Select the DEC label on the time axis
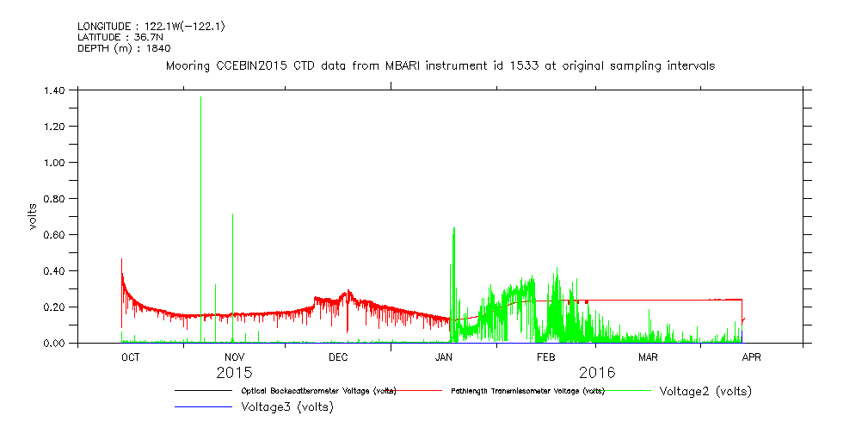 (x=337, y=356)
